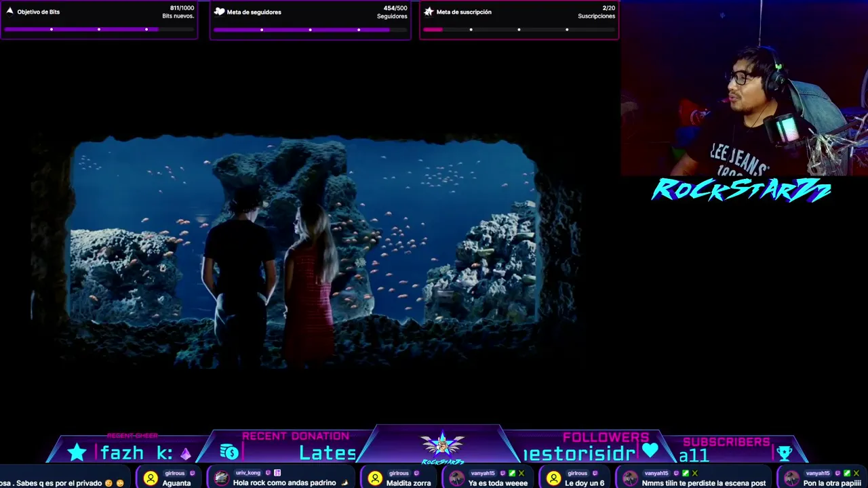This screenshot has height=488, width=868.
Task: Click the RockStarZz emblem in the bottom bar center
Action: tap(442, 447)
